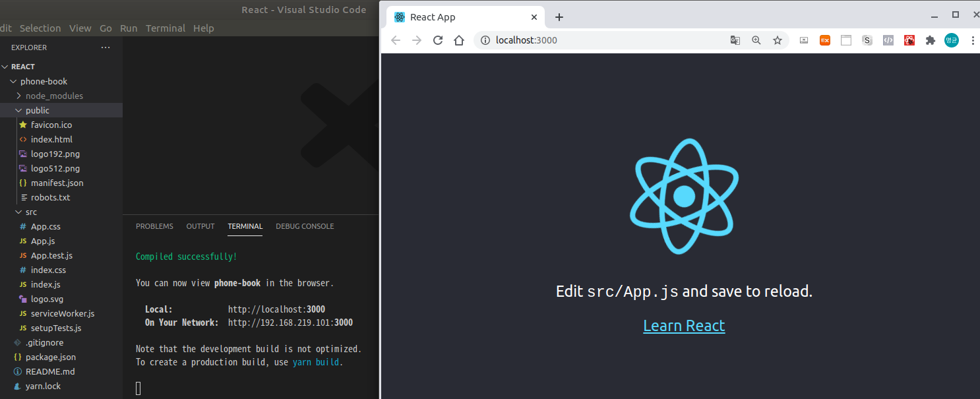The width and height of the screenshot is (980, 399).
Task: Switch to the DEBUG CONSOLE tab
Action: (x=305, y=226)
